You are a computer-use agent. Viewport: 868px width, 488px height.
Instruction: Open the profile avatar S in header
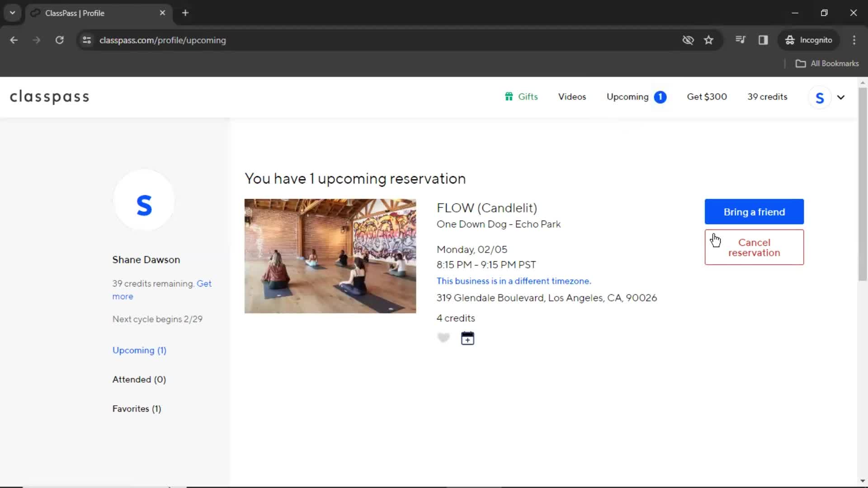click(820, 97)
